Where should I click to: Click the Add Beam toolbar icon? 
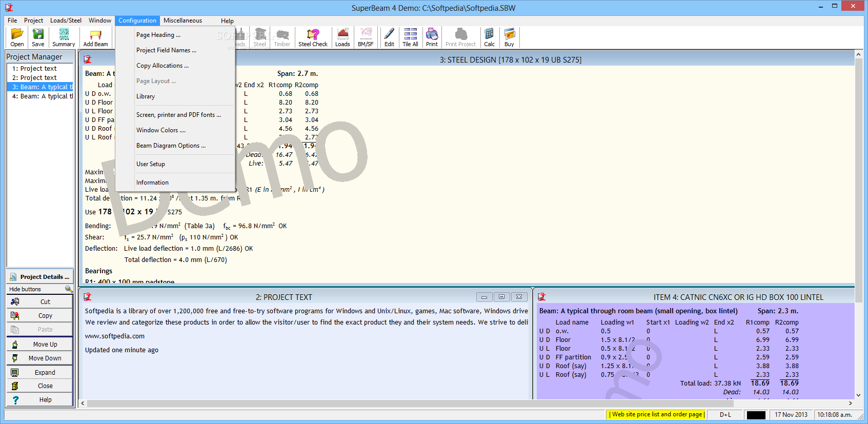(96, 37)
